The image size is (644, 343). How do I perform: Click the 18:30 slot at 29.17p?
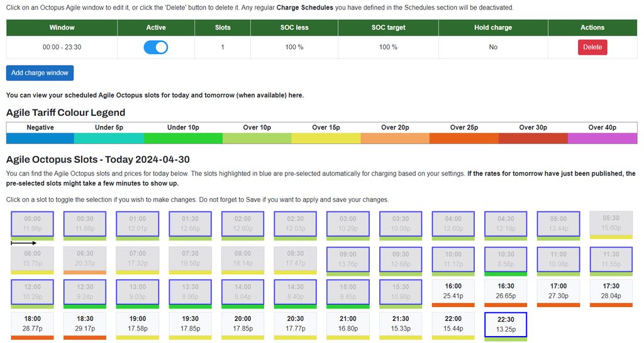85,325
